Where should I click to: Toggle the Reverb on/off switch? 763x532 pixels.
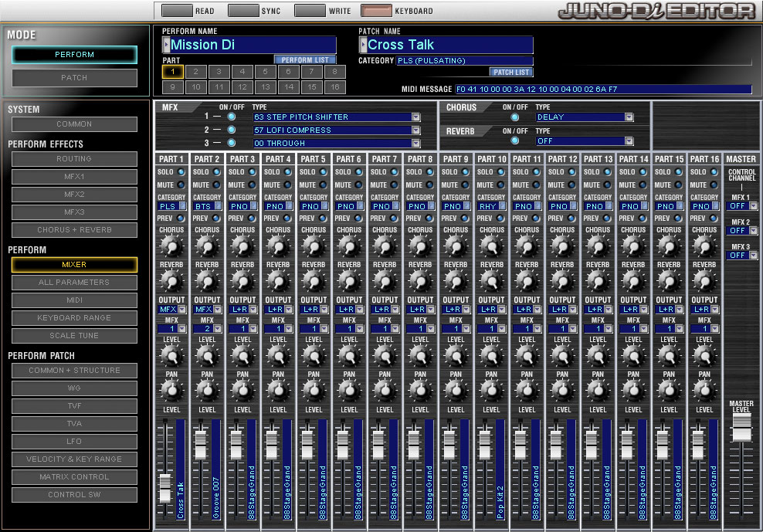[x=515, y=141]
